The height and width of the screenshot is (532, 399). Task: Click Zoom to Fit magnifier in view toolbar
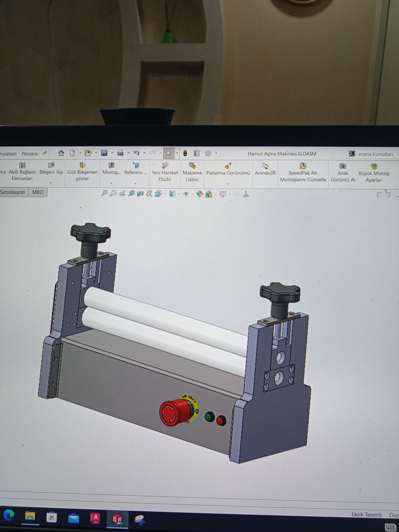click(x=104, y=193)
